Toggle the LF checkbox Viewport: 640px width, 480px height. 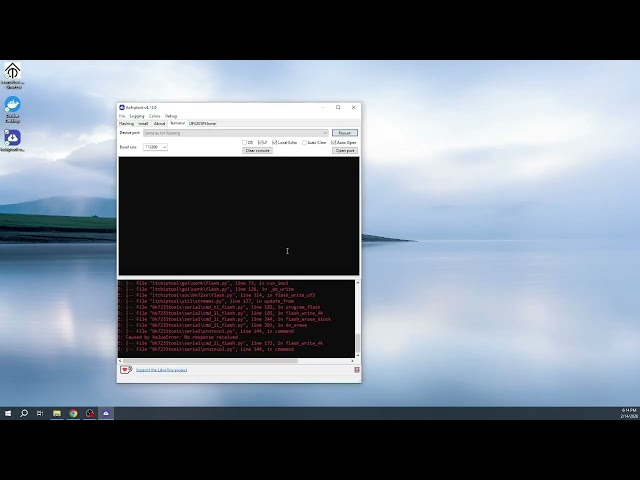click(x=260, y=142)
